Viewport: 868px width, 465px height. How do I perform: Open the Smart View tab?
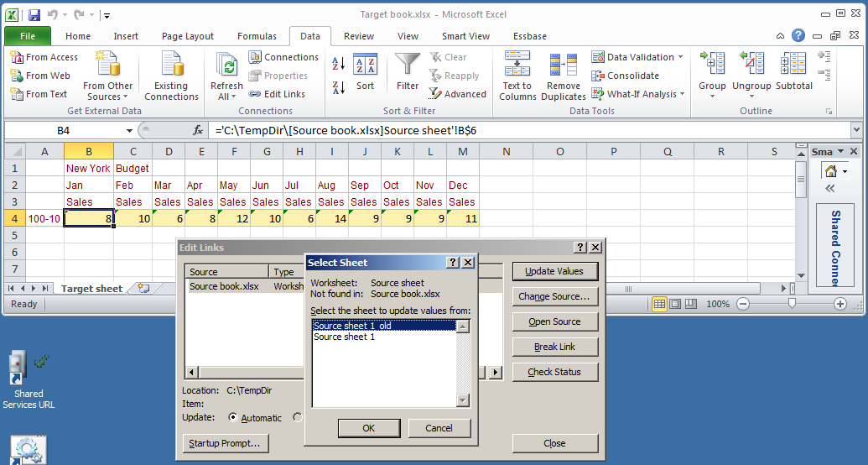(x=465, y=36)
